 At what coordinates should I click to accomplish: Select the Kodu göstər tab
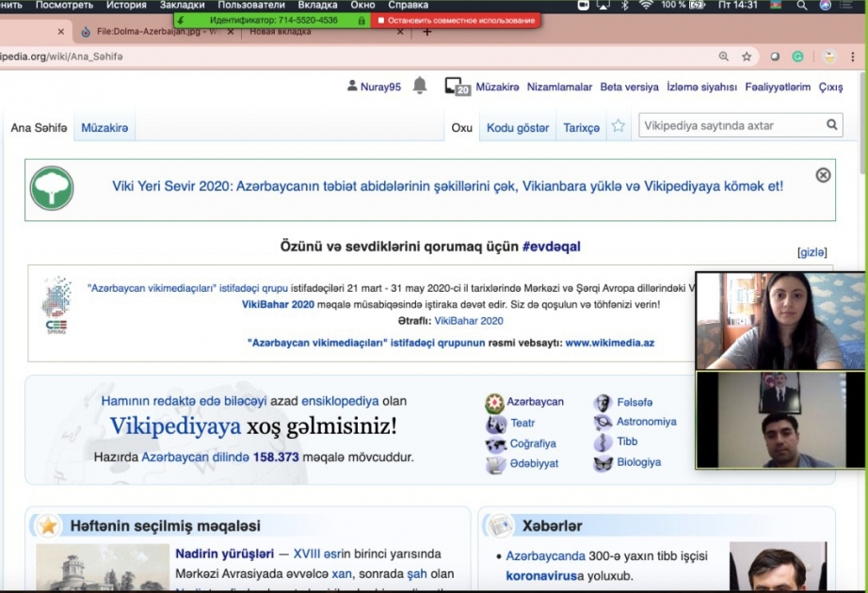pos(518,128)
